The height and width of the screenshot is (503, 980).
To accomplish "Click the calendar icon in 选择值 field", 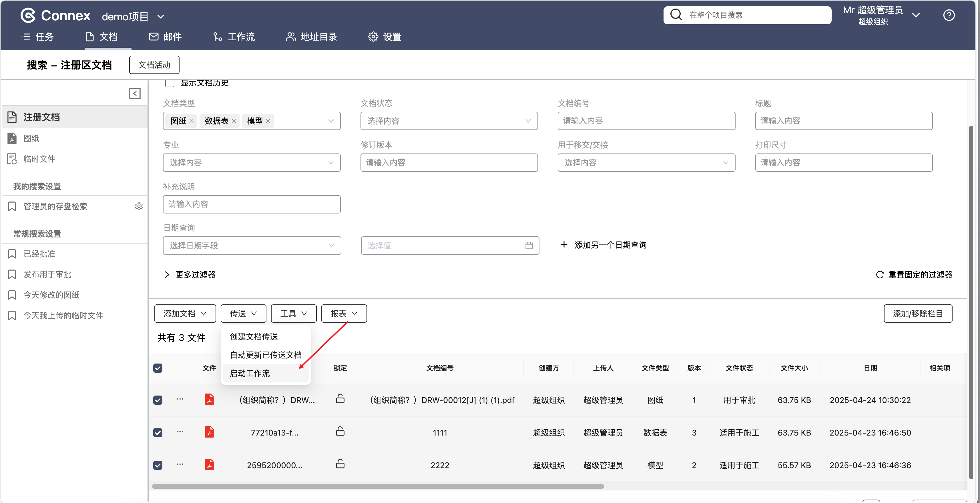I will 529,245.
